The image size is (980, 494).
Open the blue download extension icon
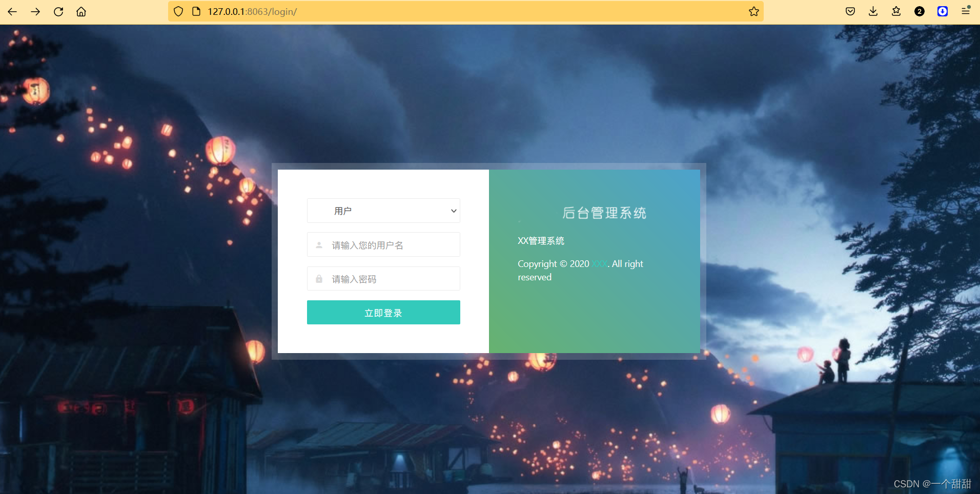943,11
